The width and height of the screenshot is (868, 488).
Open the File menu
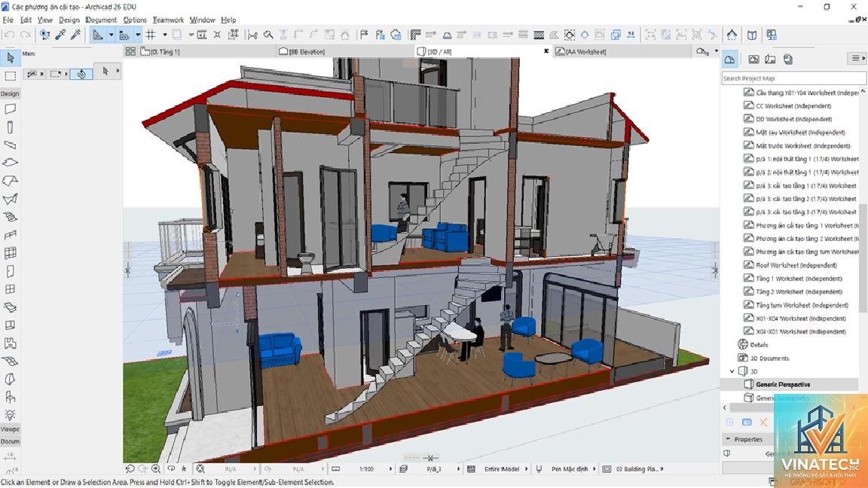pos(8,20)
